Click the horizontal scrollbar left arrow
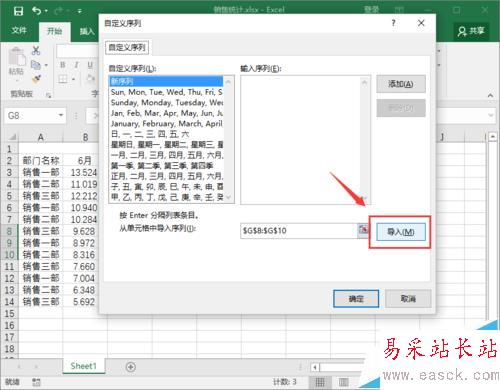This screenshot has width=500, height=390. tap(315, 367)
